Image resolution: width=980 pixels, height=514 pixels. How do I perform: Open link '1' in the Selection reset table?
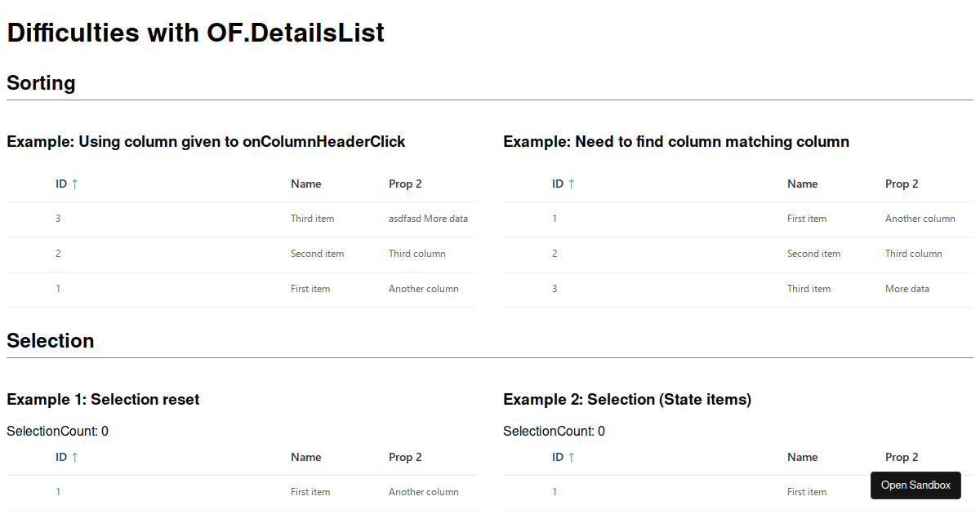point(58,491)
